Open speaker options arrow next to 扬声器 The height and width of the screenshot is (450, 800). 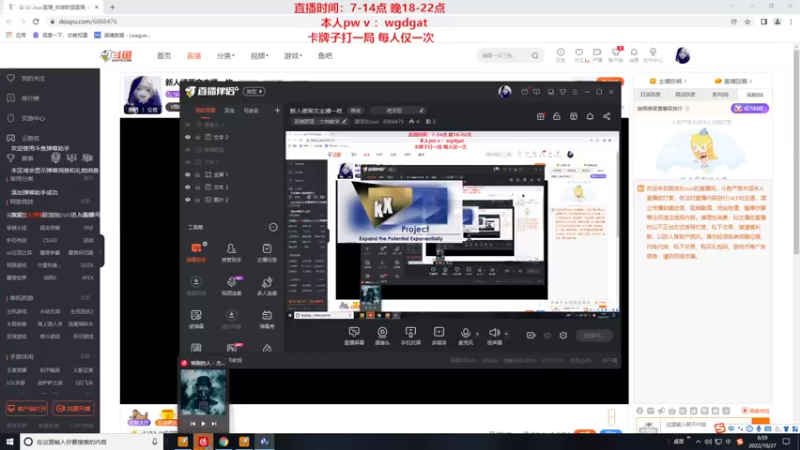tap(506, 334)
